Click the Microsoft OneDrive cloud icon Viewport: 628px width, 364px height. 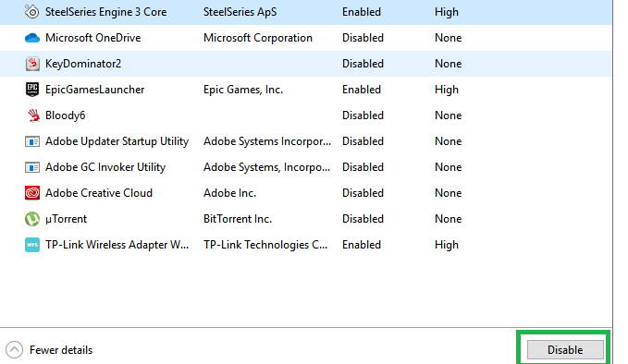(x=32, y=38)
